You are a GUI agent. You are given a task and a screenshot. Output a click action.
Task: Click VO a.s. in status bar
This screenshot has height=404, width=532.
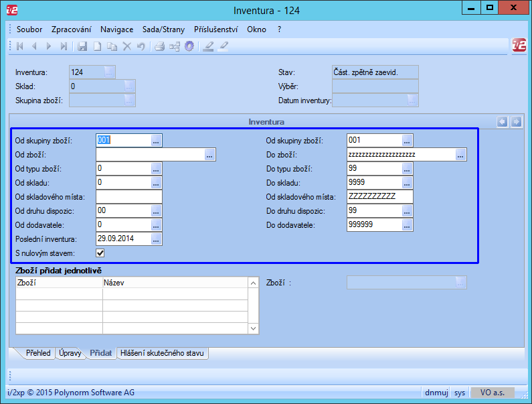pyautogui.click(x=493, y=393)
